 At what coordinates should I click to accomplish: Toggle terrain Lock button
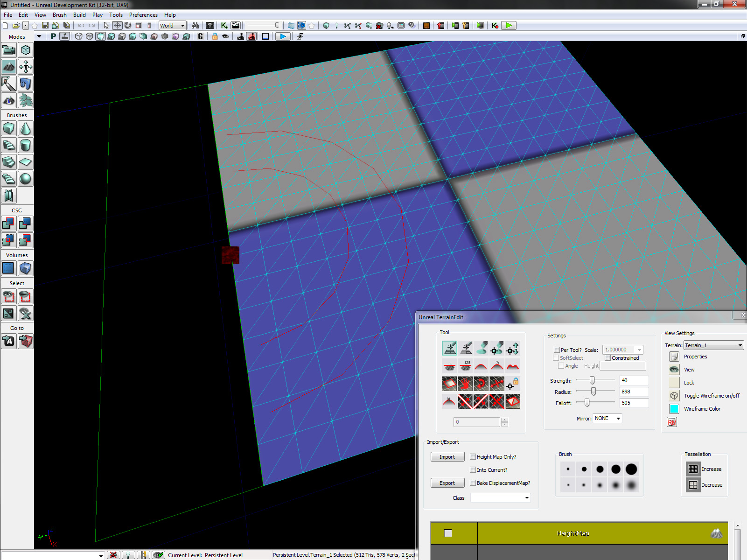coord(674,383)
